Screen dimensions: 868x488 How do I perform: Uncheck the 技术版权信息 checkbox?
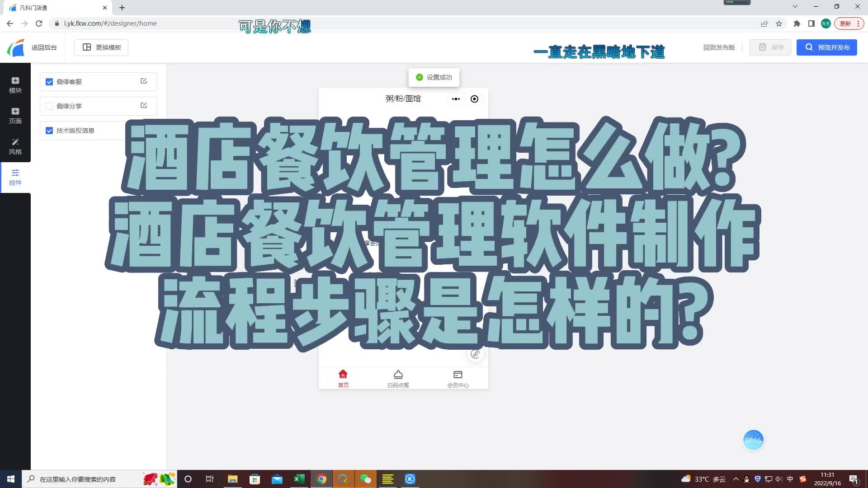tap(49, 131)
